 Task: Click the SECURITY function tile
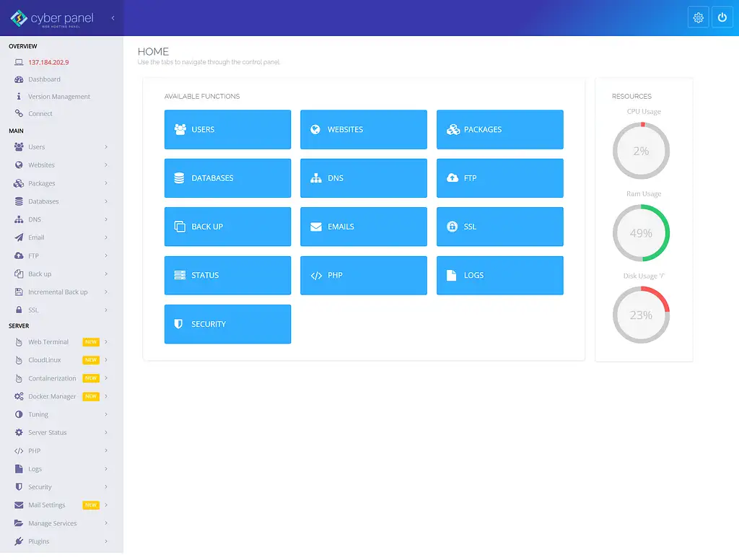tap(227, 324)
